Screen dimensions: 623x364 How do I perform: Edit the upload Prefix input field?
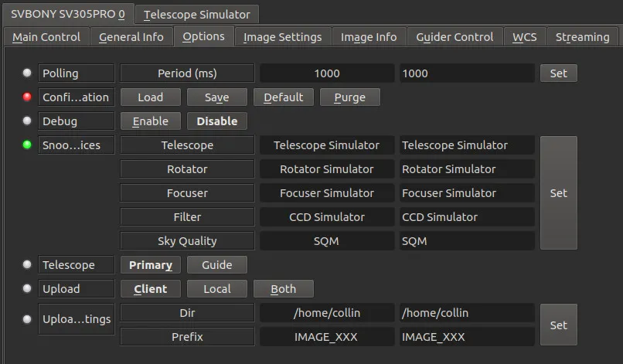467,337
